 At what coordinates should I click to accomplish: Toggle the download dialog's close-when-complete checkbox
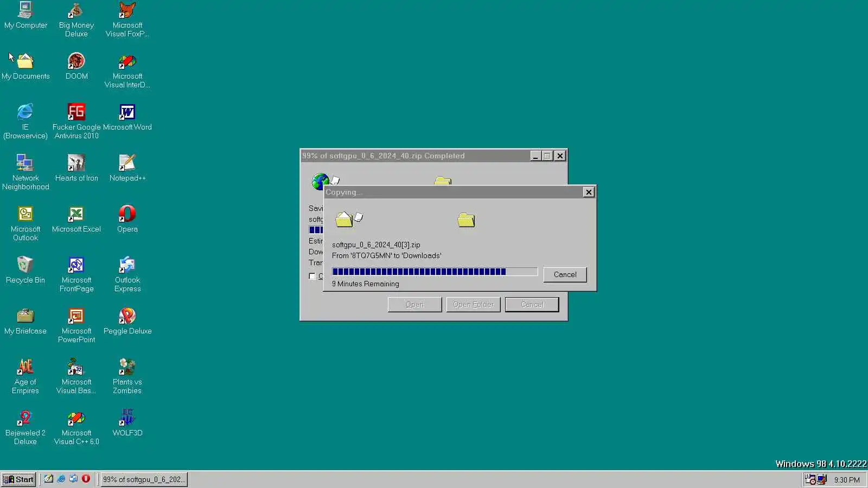coord(312,276)
